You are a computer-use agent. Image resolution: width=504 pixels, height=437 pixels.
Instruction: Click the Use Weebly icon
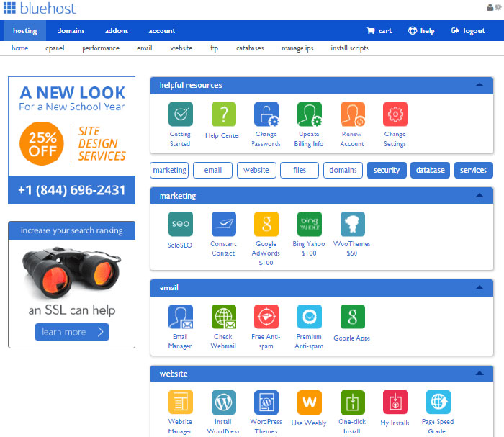click(309, 402)
